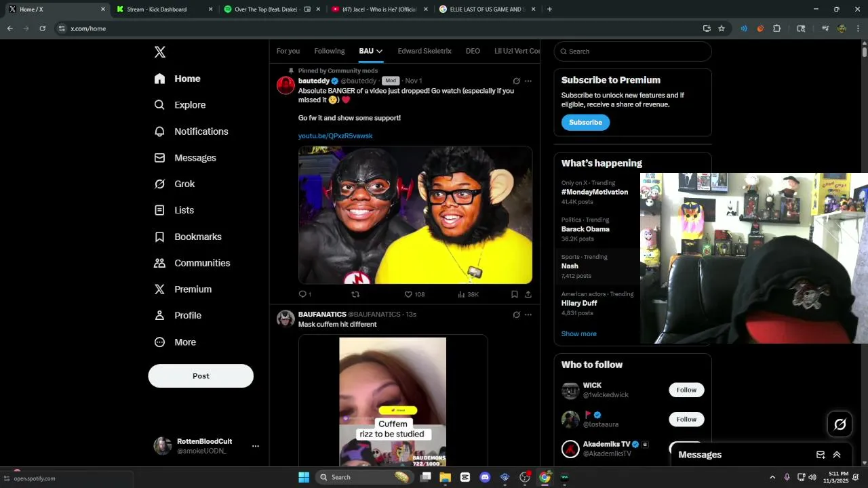Expand the BAU tab dropdown chevron
Image resolution: width=868 pixels, height=488 pixels.
[379, 52]
